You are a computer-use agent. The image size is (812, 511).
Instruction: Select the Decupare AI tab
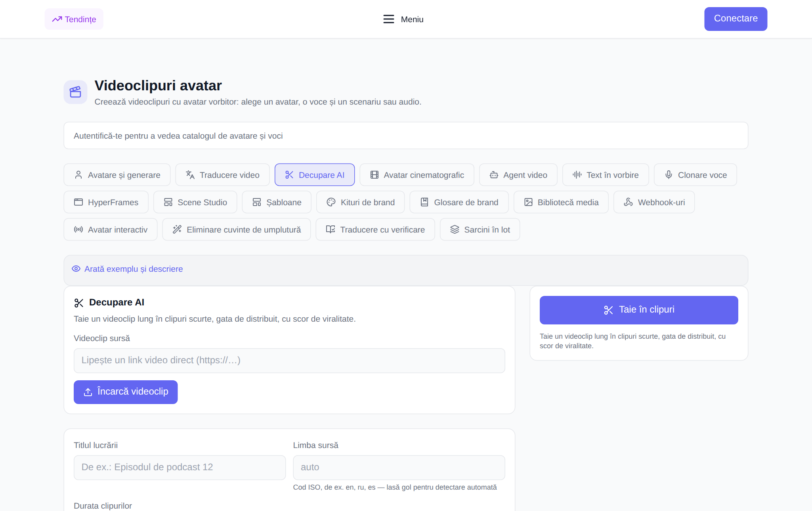pyautogui.click(x=315, y=175)
